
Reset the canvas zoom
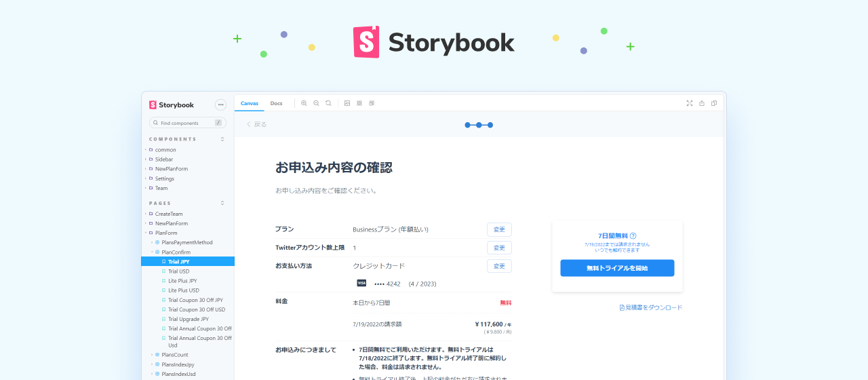coord(328,103)
